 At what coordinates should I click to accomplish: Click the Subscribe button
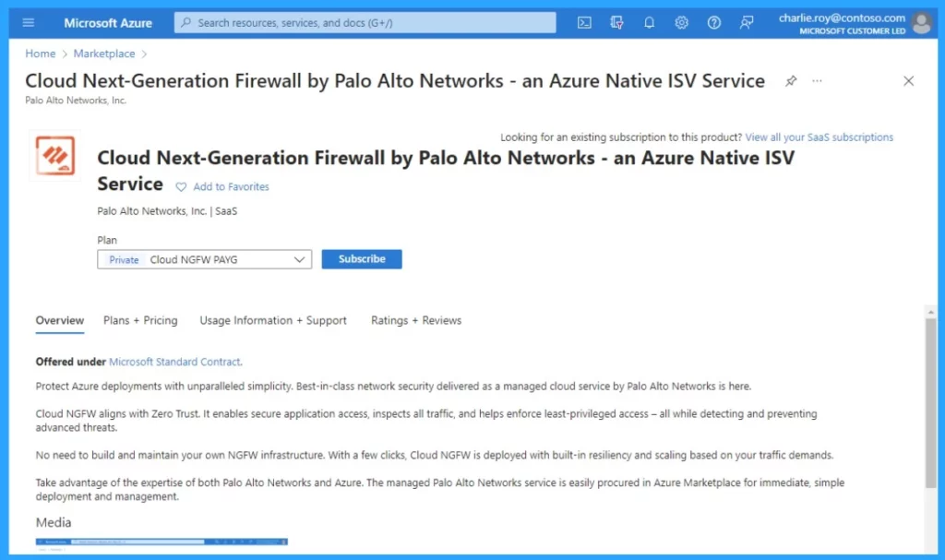pyautogui.click(x=362, y=259)
